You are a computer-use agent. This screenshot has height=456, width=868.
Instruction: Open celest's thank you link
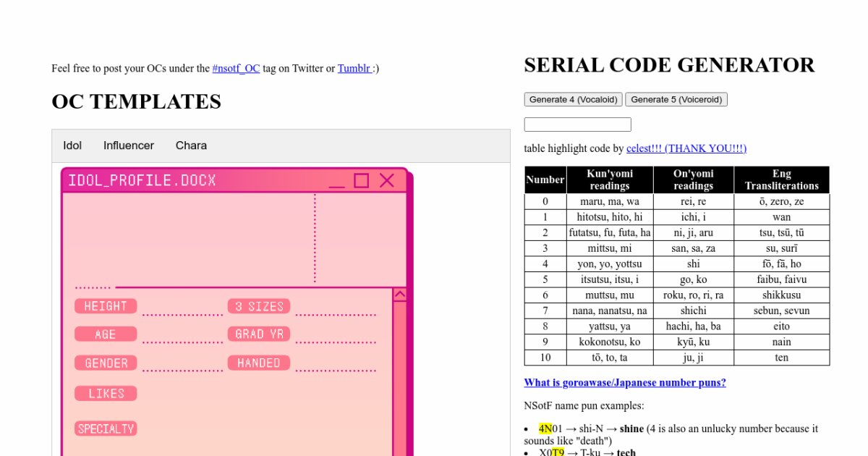(x=686, y=148)
